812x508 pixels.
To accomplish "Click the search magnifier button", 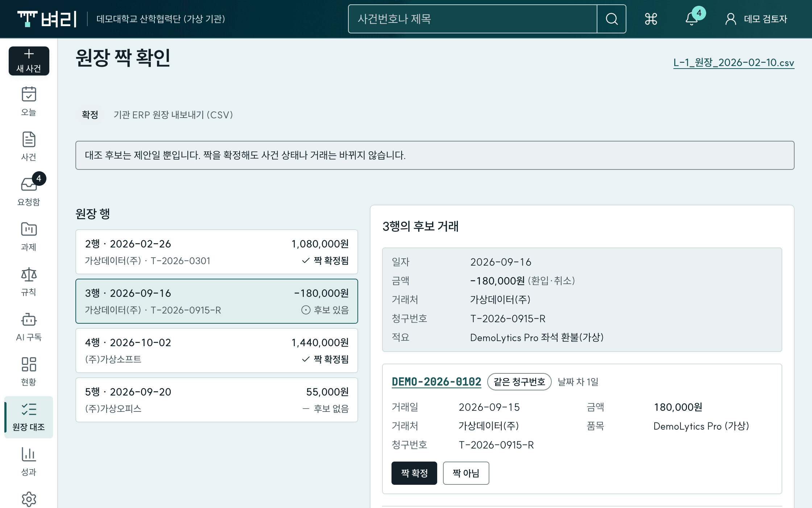I will 612,19.
